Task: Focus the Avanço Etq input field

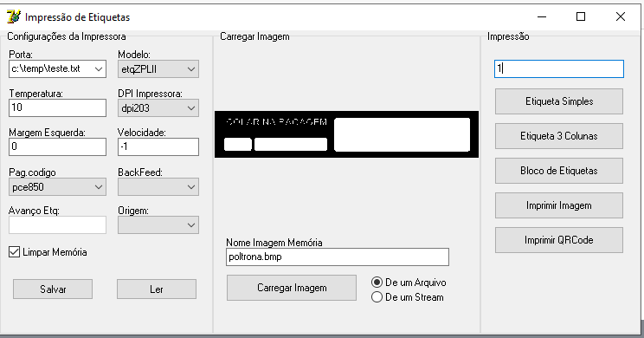Action: point(57,225)
